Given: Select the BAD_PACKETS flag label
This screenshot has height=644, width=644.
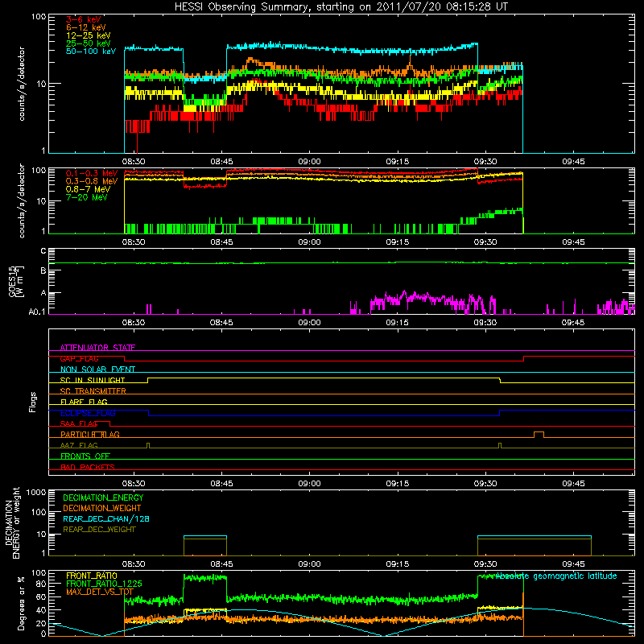Looking at the screenshot, I should tap(87, 467).
